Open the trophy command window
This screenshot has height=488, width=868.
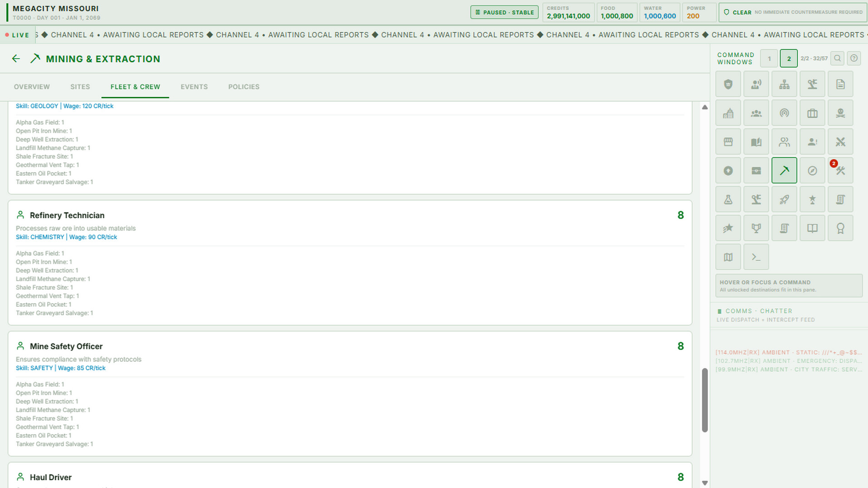[x=756, y=228]
